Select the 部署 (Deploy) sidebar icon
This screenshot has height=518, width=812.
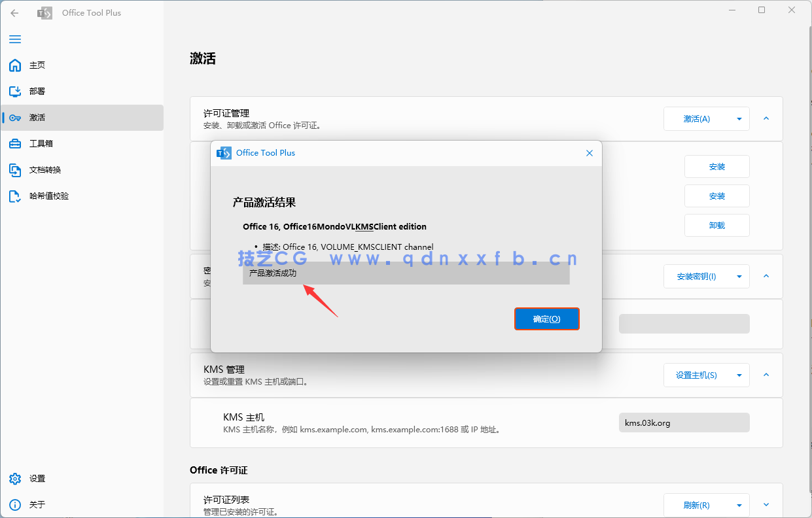click(x=14, y=91)
